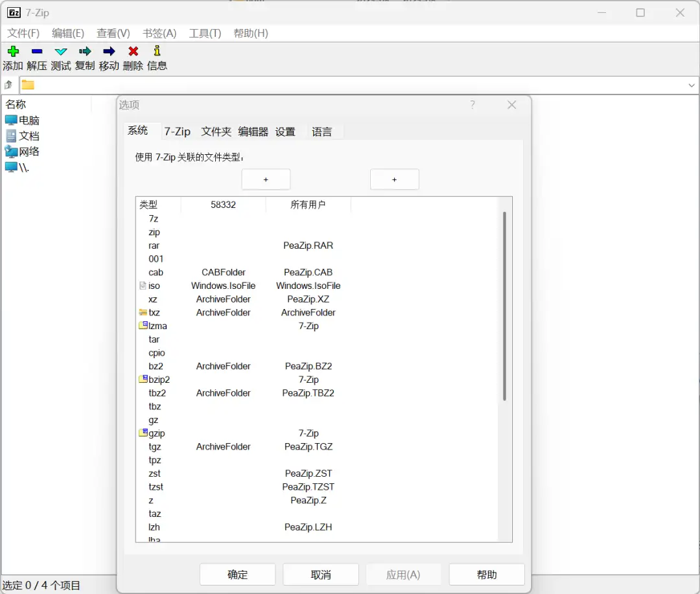Viewport: 700px width, 594px height.
Task: Click the Move (移动) blue arrow icon
Action: tap(109, 51)
